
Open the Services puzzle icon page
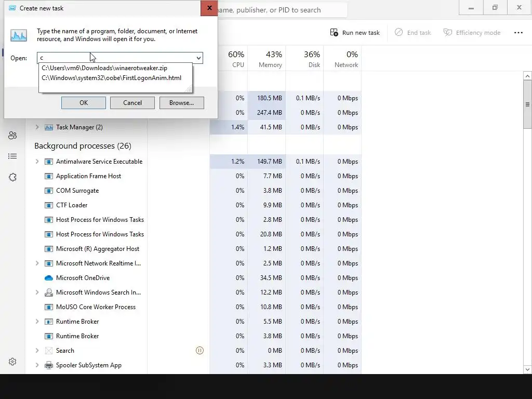pyautogui.click(x=12, y=177)
